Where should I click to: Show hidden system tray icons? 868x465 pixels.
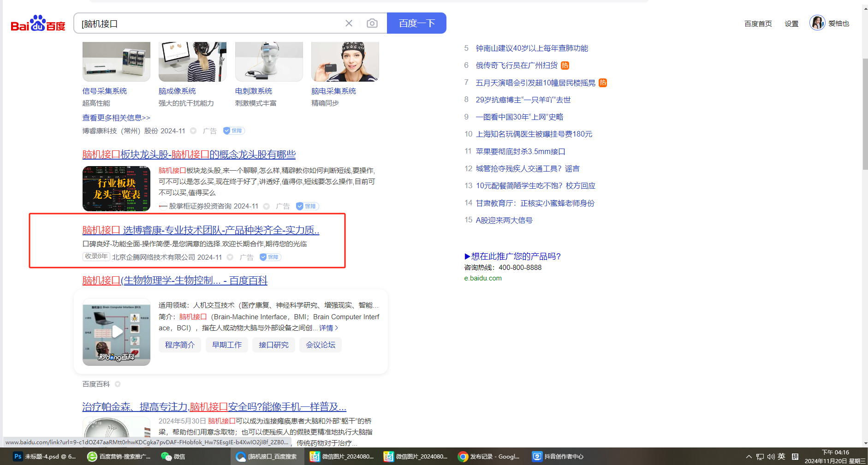coord(749,456)
